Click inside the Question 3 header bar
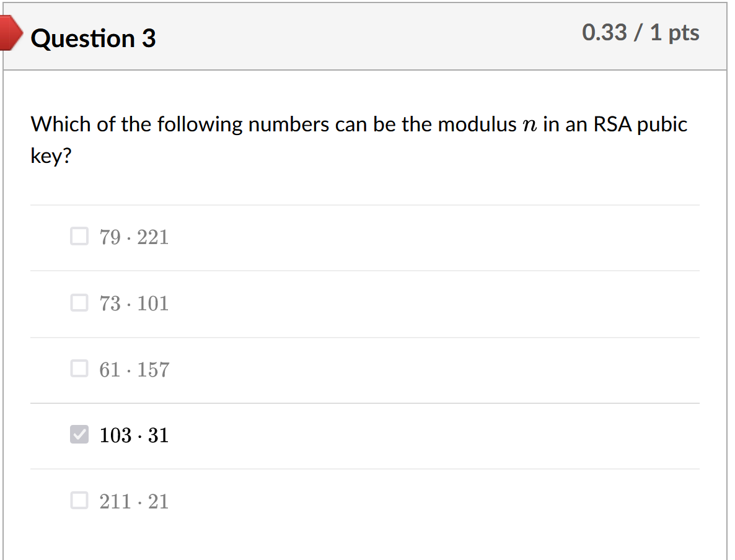Screen dimensions: 735x560 [372, 37]
